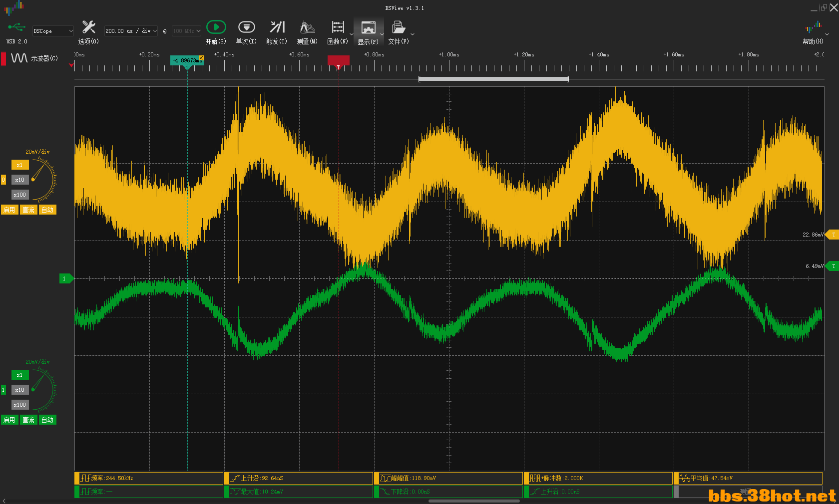Select x100 probe for green channel 1

pos(20,405)
